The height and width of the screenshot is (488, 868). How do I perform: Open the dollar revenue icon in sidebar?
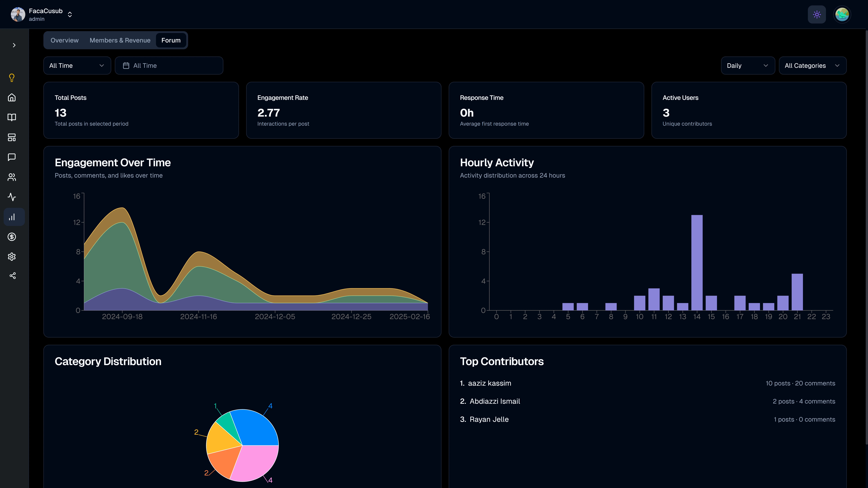coord(12,237)
